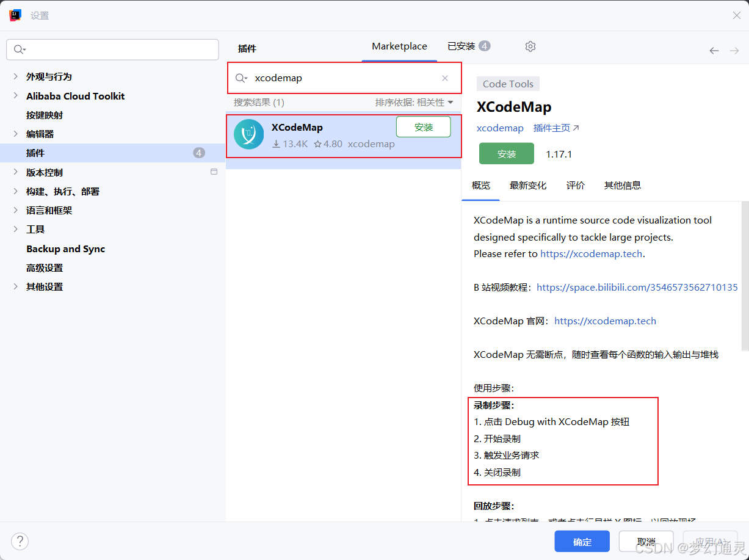Click the settings search magnifier icon
The height and width of the screenshot is (560, 749).
pyautogui.click(x=20, y=49)
